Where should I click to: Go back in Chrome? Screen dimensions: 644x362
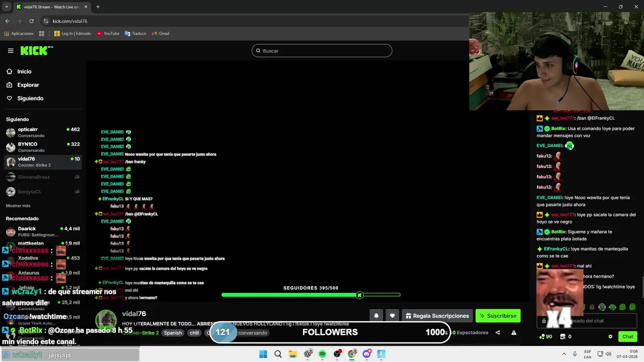pos(7,21)
